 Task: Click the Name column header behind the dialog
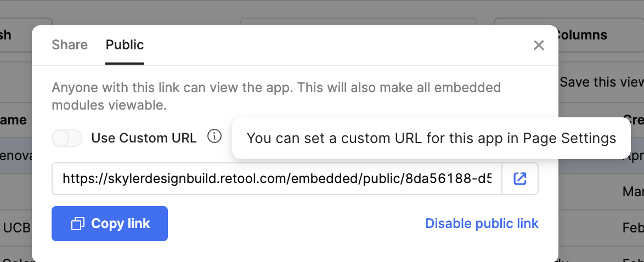pyautogui.click(x=13, y=120)
